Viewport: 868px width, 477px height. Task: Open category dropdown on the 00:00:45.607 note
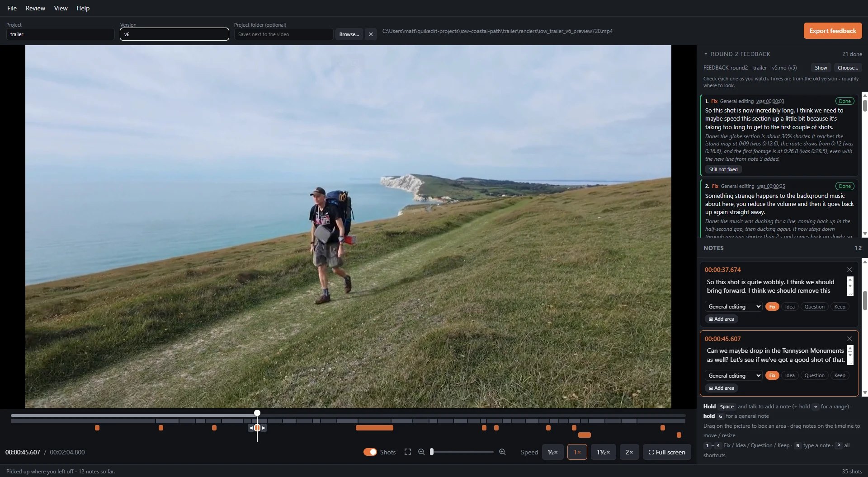click(x=733, y=375)
